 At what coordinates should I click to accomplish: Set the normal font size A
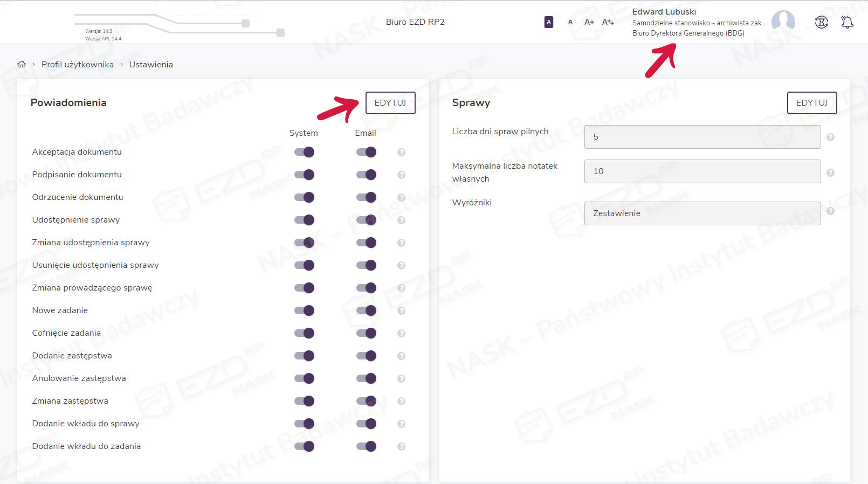pos(570,22)
